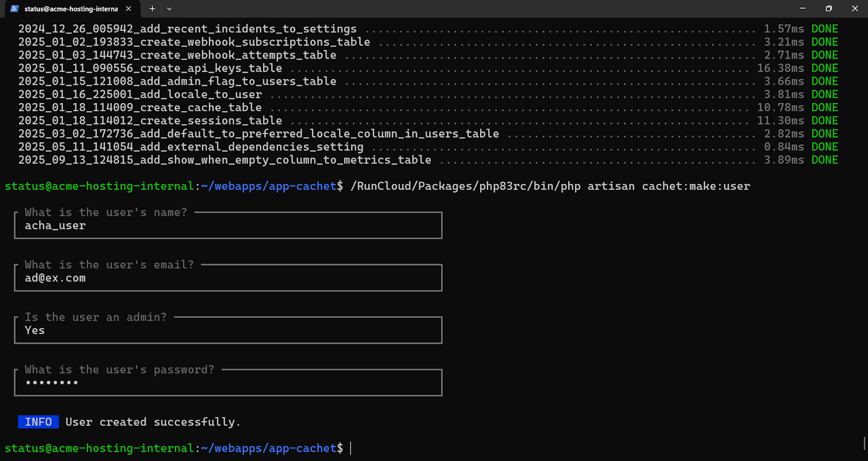The image size is (868, 461).
Task: Click the cursor at the last shell prompt
Action: pos(351,449)
